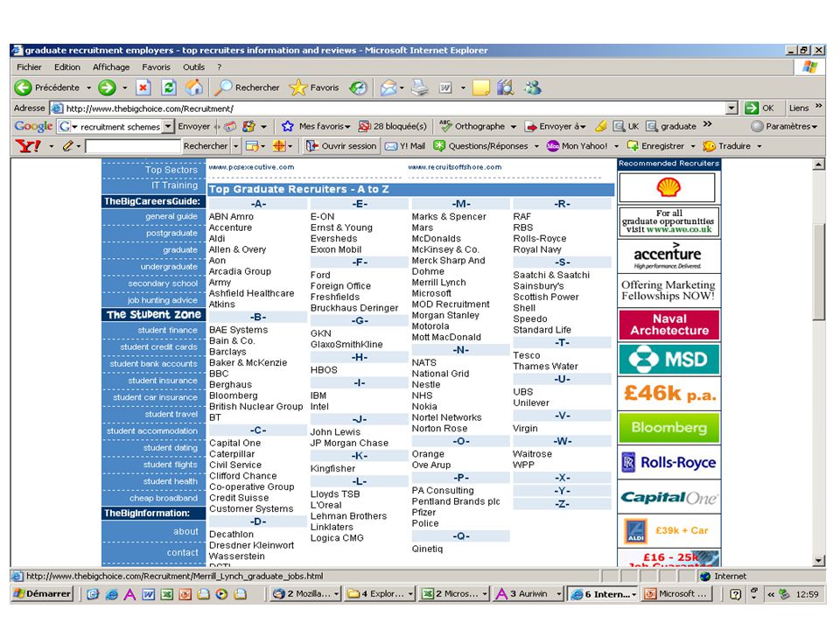The width and height of the screenshot is (840, 630).
Task: Open Paramètres dropdown in Google toolbar
Action: point(784,126)
